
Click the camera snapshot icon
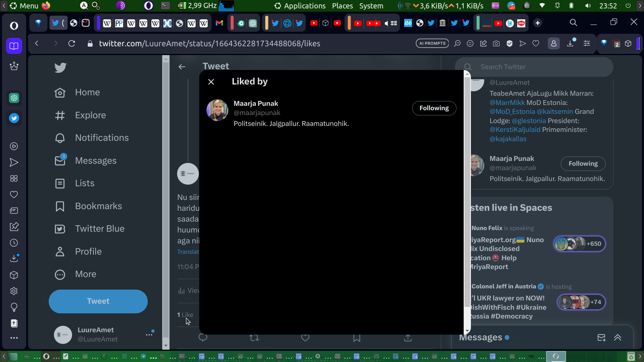tap(496, 43)
